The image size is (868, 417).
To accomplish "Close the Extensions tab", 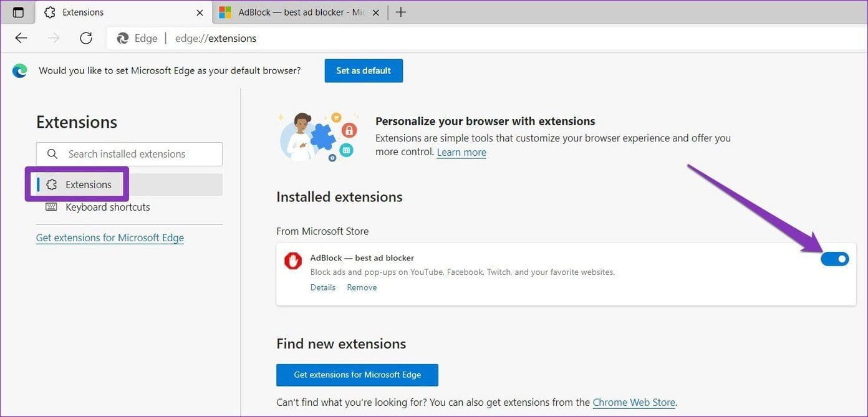I will pyautogui.click(x=200, y=12).
